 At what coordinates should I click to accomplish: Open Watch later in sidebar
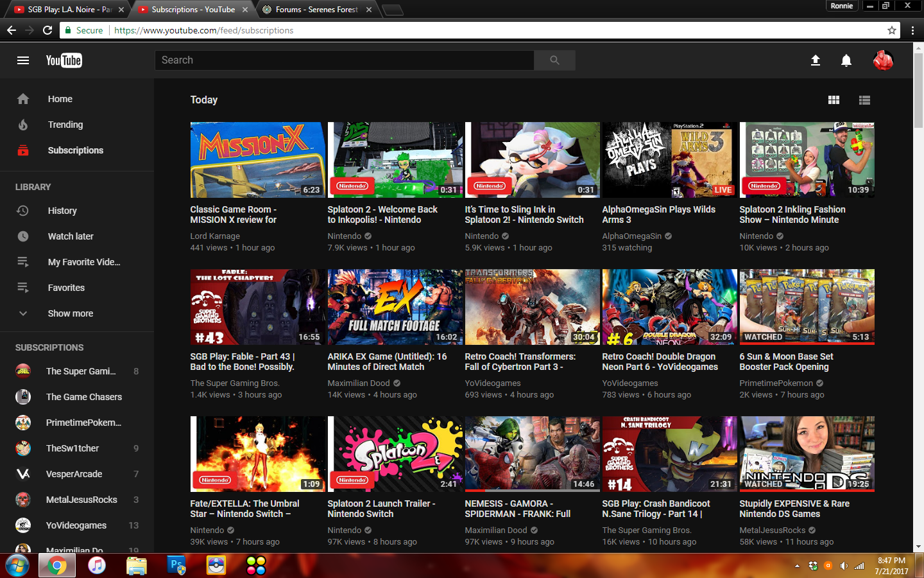pyautogui.click(x=71, y=236)
